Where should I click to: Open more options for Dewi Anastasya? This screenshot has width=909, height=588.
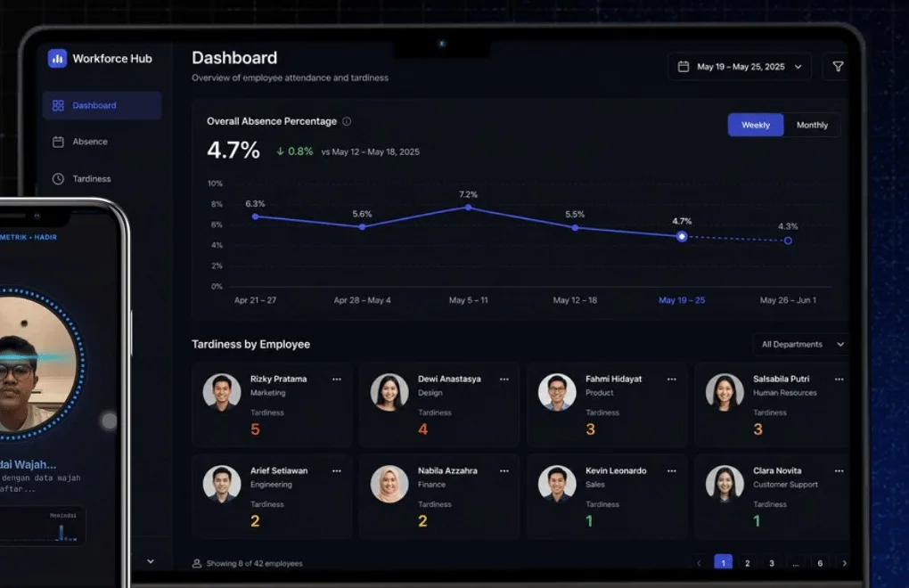click(504, 379)
